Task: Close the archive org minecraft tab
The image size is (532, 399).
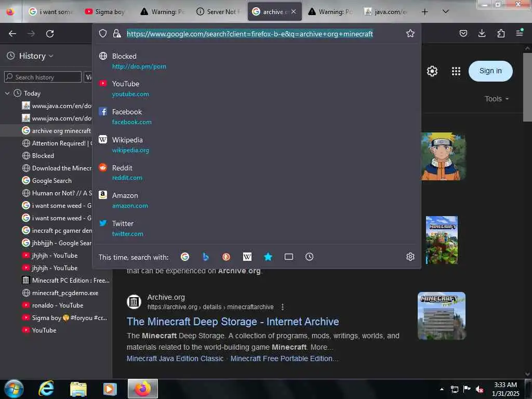Action: [x=294, y=11]
